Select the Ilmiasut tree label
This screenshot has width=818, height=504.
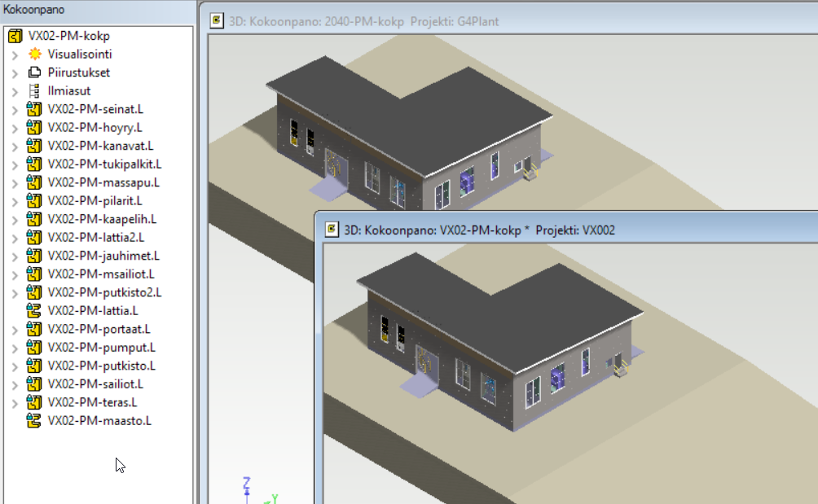[69, 90]
